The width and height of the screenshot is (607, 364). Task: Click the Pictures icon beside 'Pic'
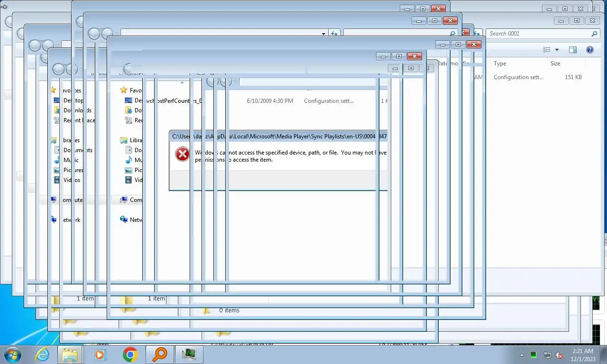[x=128, y=170]
